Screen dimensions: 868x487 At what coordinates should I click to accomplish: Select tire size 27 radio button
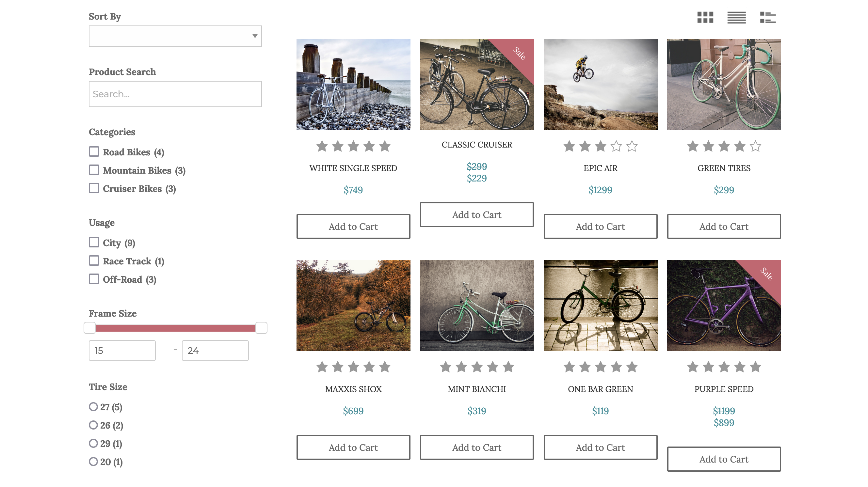pyautogui.click(x=93, y=407)
